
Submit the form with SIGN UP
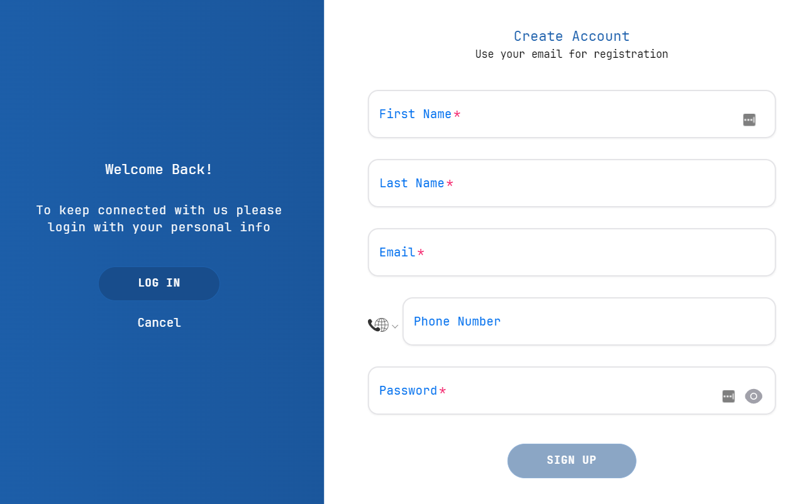[x=572, y=461]
